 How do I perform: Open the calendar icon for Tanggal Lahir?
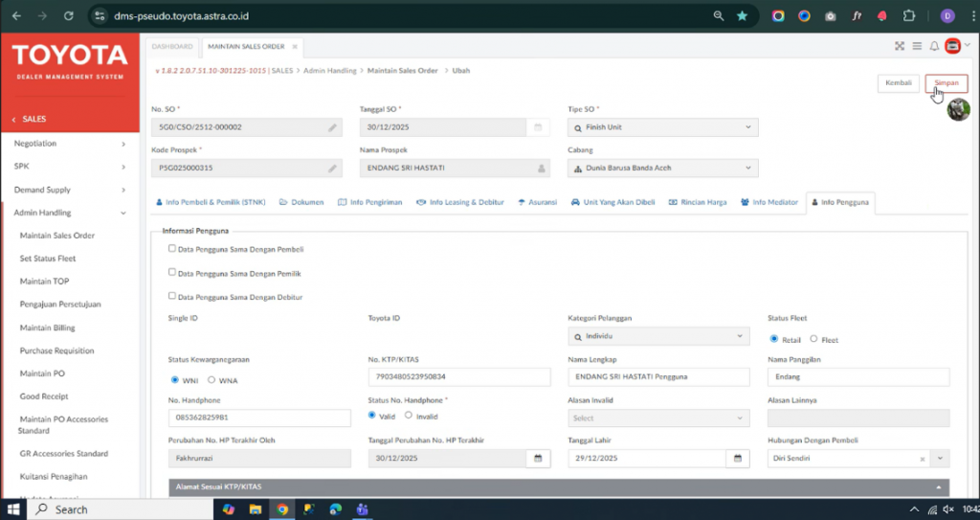click(x=738, y=459)
